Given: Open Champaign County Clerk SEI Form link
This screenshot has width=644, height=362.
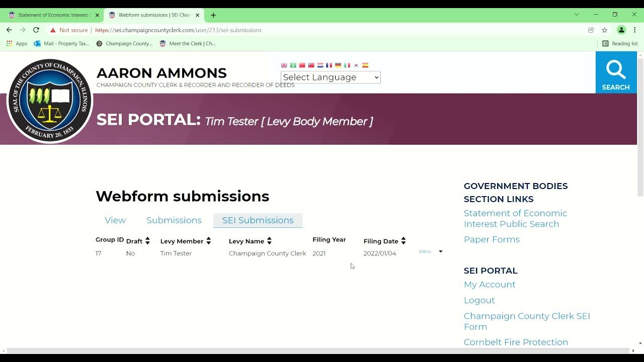Looking at the screenshot, I should point(527,321).
